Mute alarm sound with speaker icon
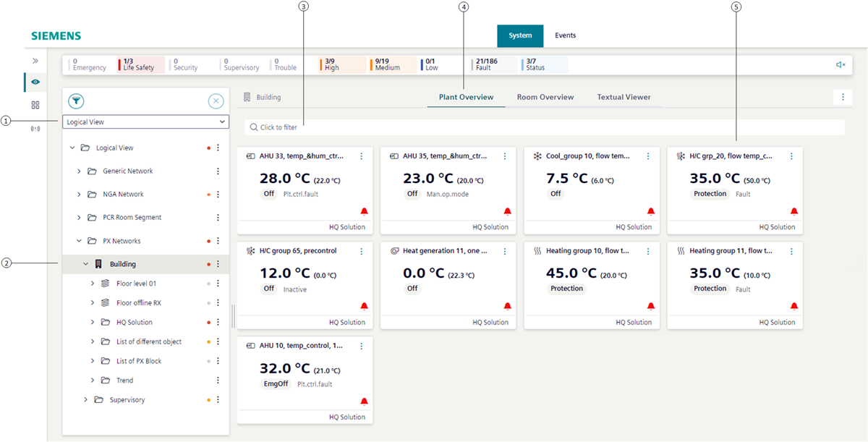 point(841,65)
